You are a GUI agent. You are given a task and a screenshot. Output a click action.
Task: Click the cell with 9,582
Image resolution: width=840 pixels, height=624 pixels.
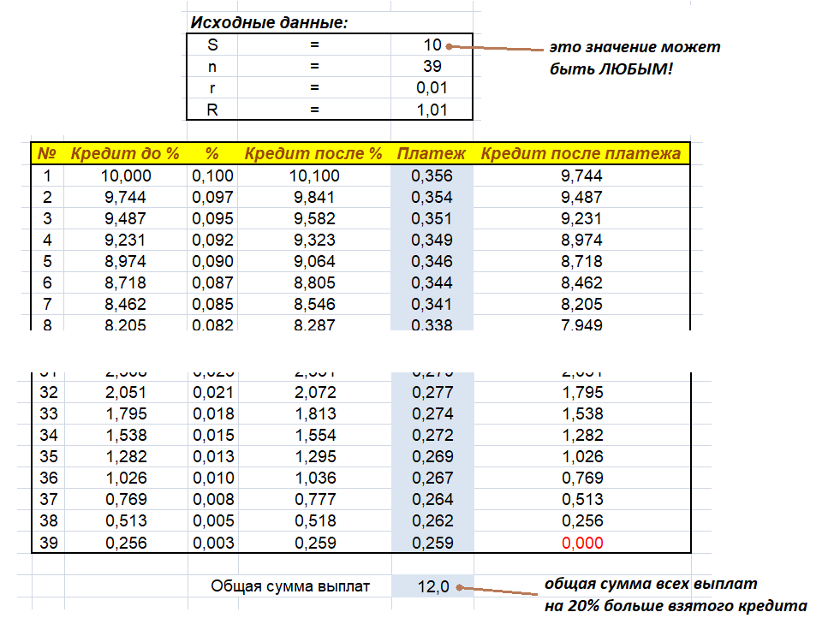[314, 218]
